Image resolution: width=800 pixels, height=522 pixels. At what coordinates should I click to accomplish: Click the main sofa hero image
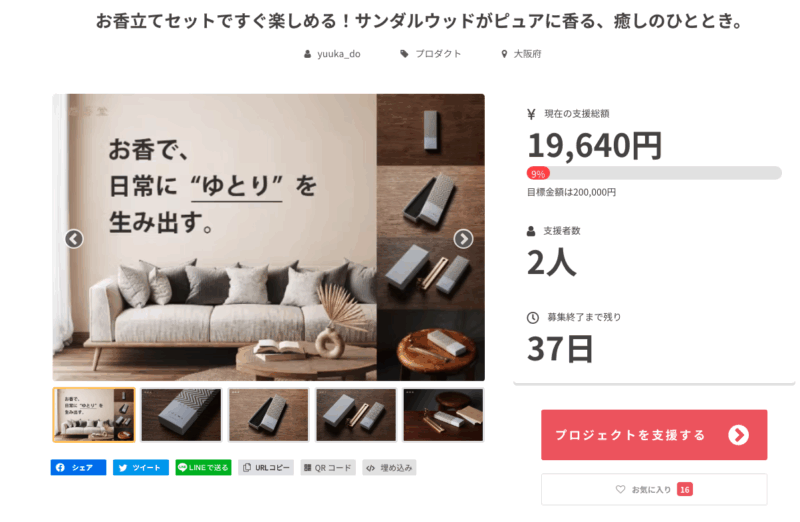tap(268, 237)
